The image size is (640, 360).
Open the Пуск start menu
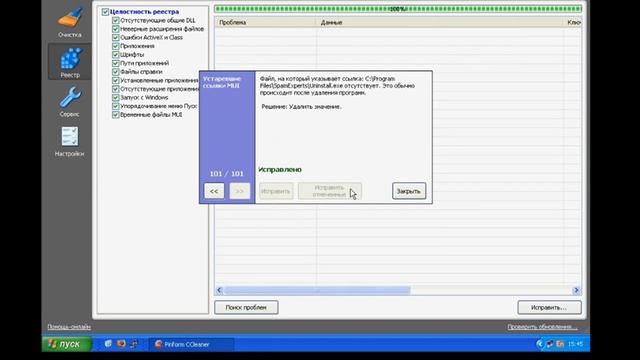(x=67, y=344)
